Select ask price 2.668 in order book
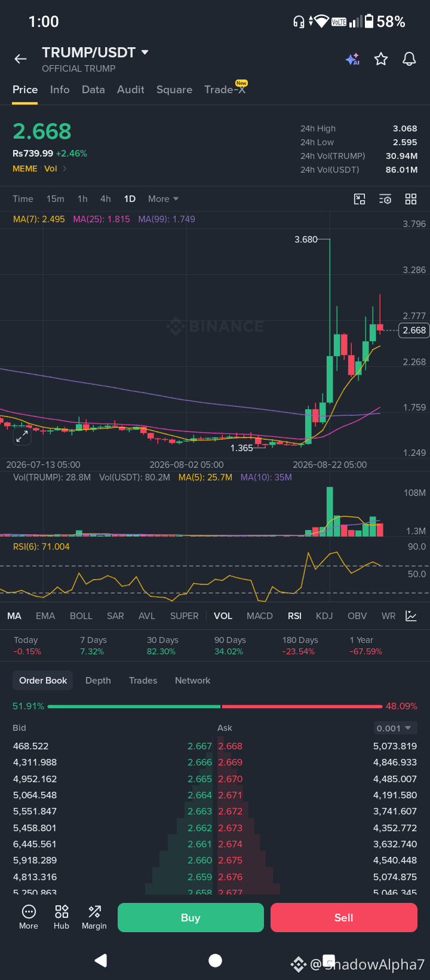Viewport: 430px width, 980px height. pyautogui.click(x=231, y=746)
